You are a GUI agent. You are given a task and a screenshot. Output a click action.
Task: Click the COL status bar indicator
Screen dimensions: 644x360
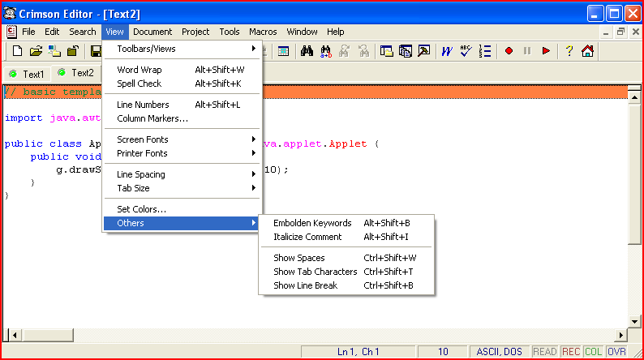click(593, 352)
